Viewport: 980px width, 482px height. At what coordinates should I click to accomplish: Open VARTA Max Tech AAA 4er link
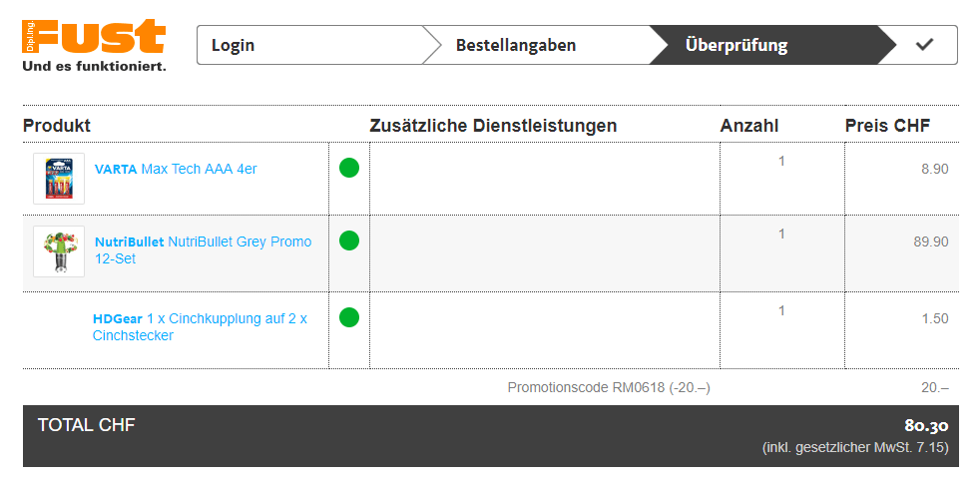(176, 169)
